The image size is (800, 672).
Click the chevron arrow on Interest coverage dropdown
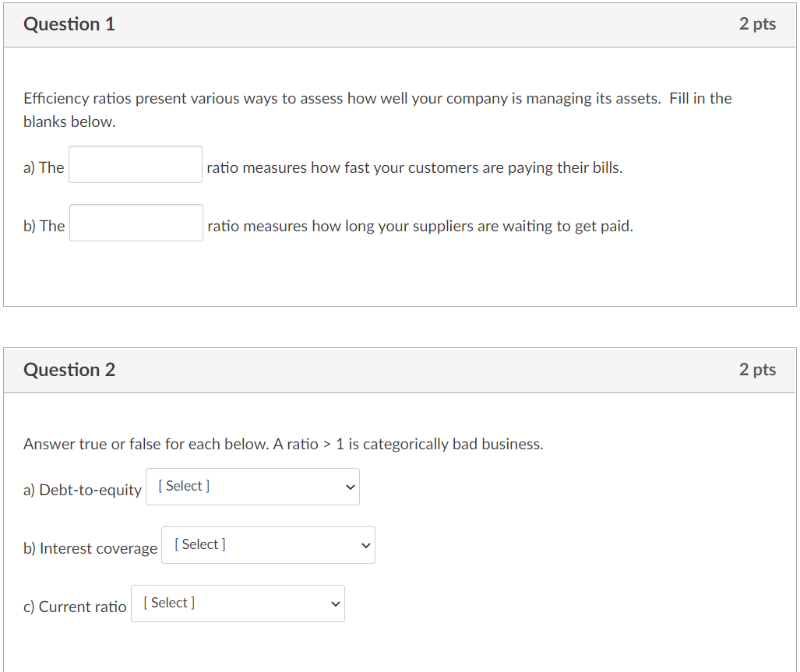(366, 546)
